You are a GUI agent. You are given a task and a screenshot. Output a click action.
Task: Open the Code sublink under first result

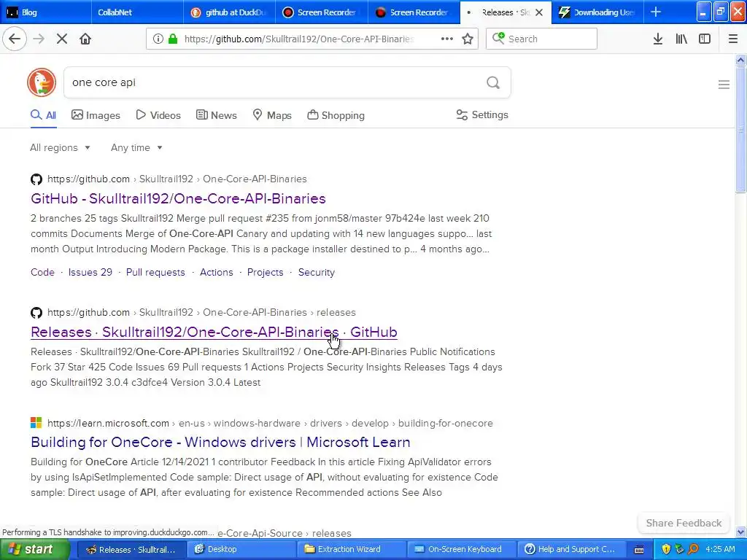[x=42, y=273]
